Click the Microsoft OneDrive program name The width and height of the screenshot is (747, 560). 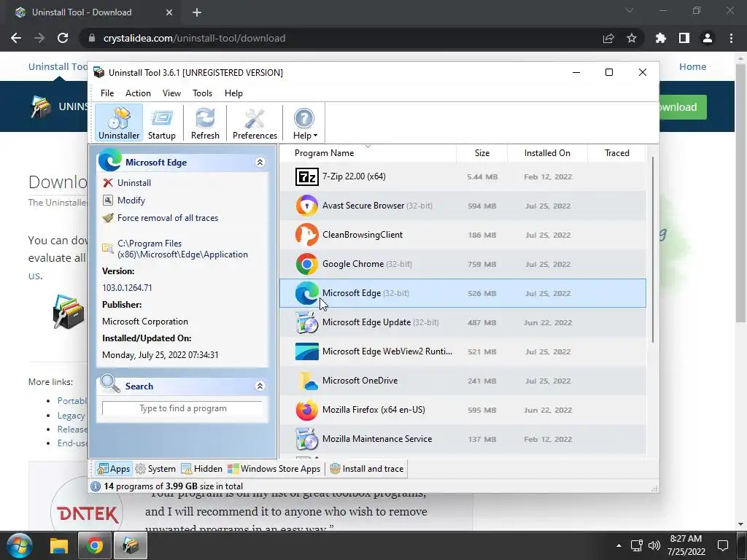(360, 381)
